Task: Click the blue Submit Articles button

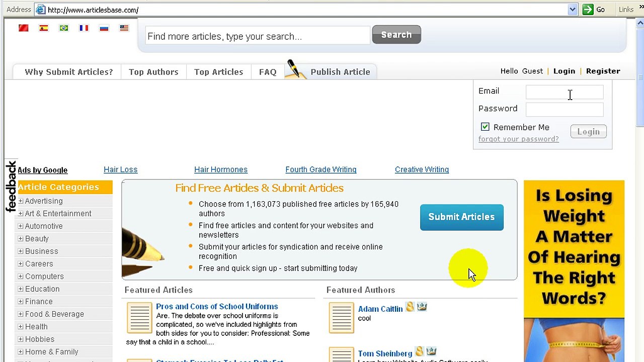Action: coord(461,217)
